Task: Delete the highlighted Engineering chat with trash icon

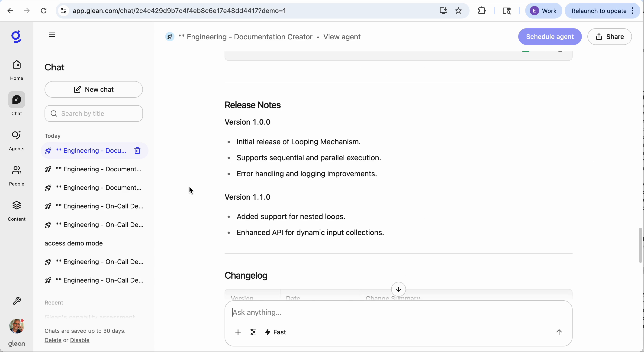Action: pyautogui.click(x=137, y=151)
